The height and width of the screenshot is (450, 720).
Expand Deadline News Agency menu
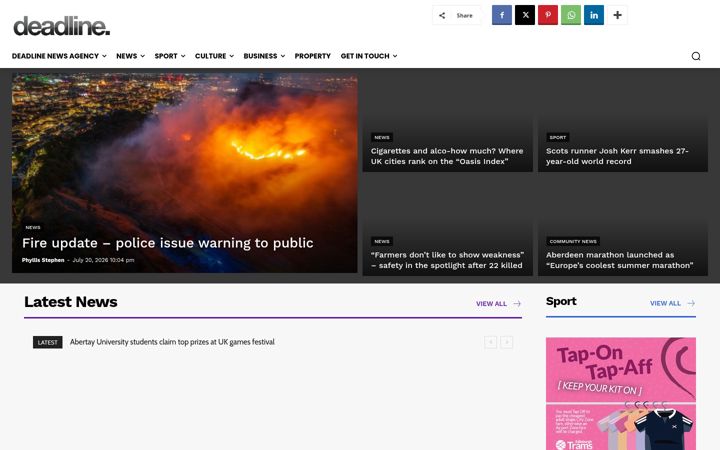coord(59,56)
